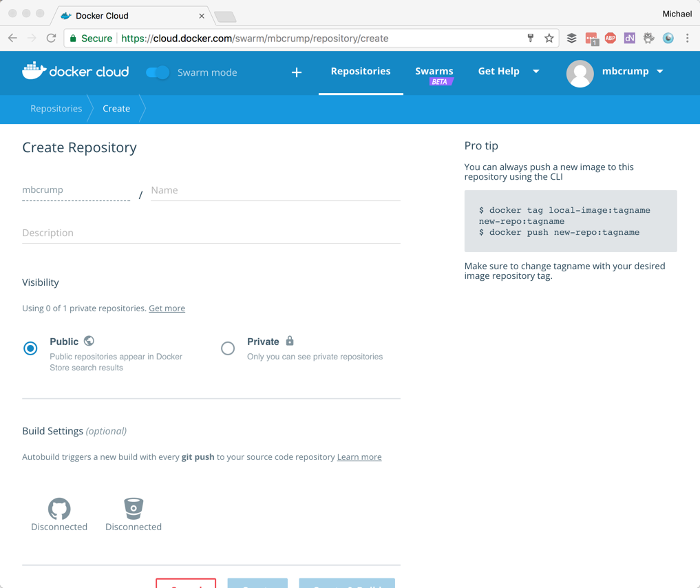Connect the Bitbucket build source icon

(x=134, y=509)
